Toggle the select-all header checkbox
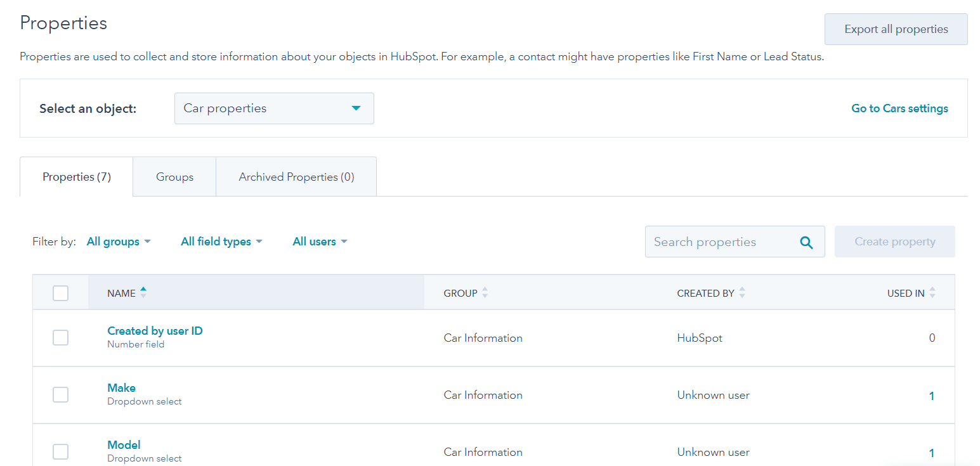980x466 pixels. (60, 293)
